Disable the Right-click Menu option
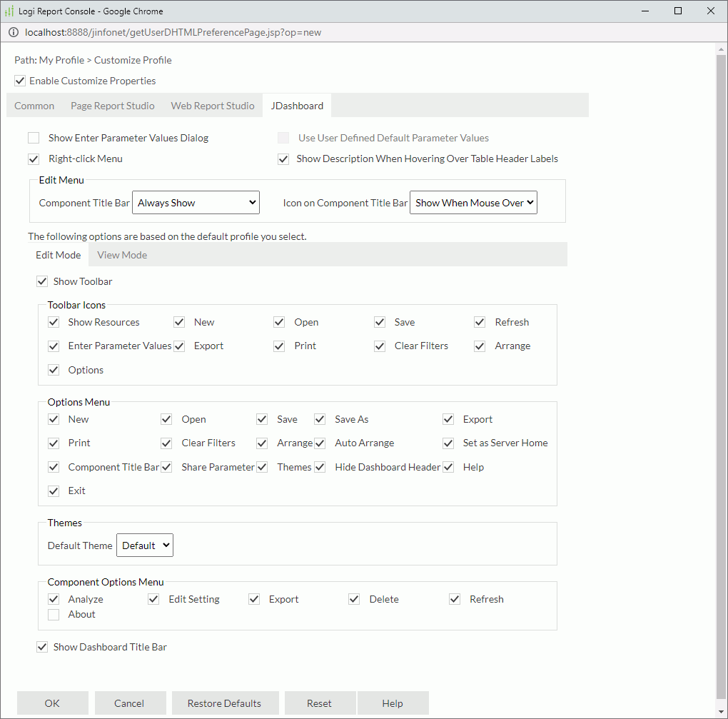Image resolution: width=728 pixels, height=719 pixels. [33, 159]
